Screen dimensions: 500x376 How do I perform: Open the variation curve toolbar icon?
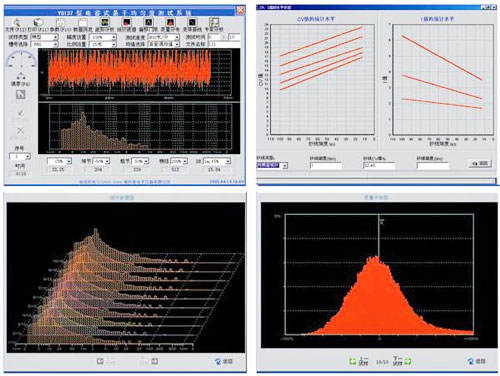192,22
